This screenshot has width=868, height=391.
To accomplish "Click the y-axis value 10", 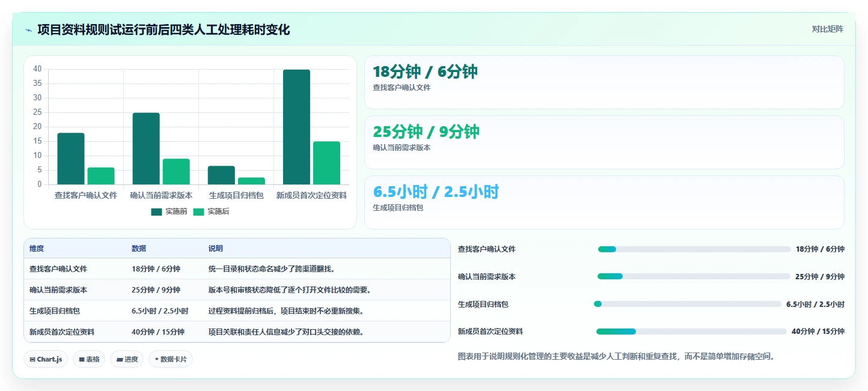I will [37, 156].
